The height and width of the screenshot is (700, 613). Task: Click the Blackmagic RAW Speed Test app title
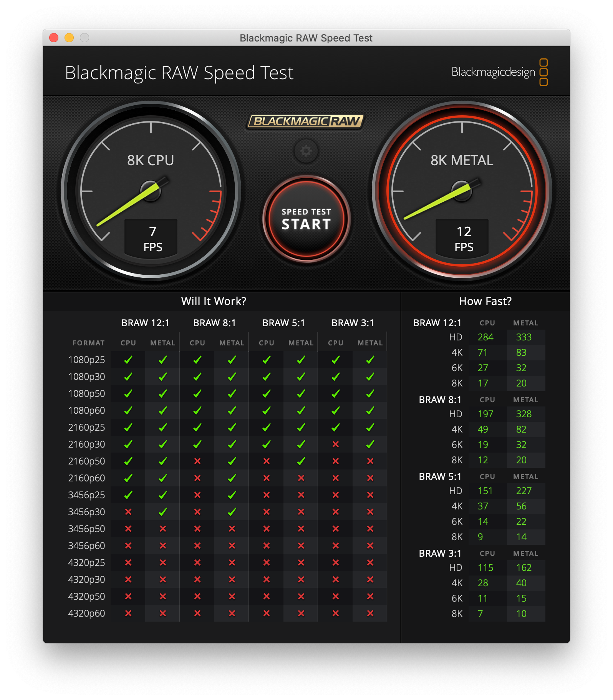[179, 73]
